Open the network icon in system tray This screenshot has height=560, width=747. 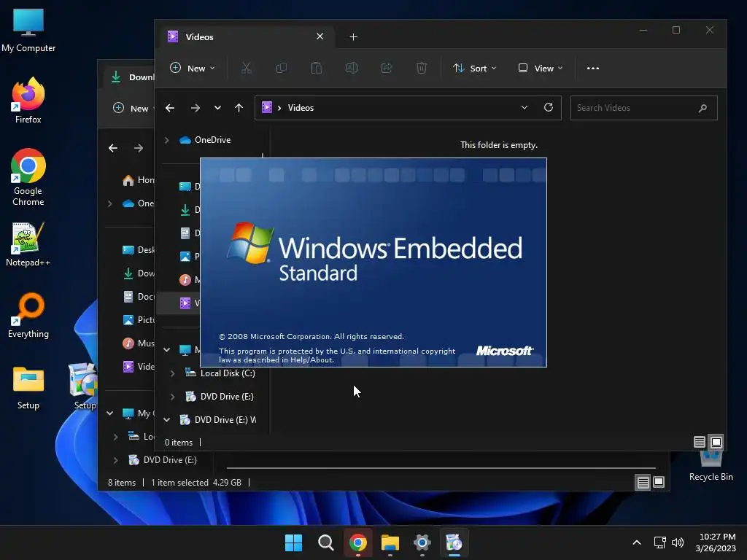(x=659, y=542)
